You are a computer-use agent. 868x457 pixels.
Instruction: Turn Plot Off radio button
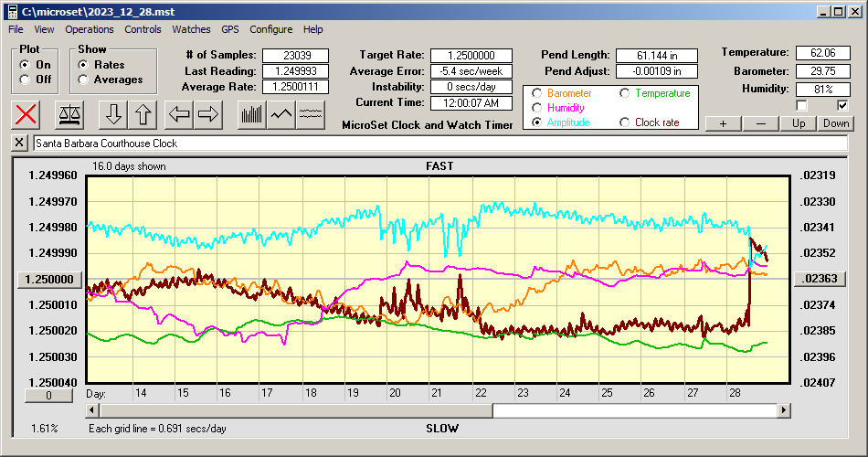[25, 80]
